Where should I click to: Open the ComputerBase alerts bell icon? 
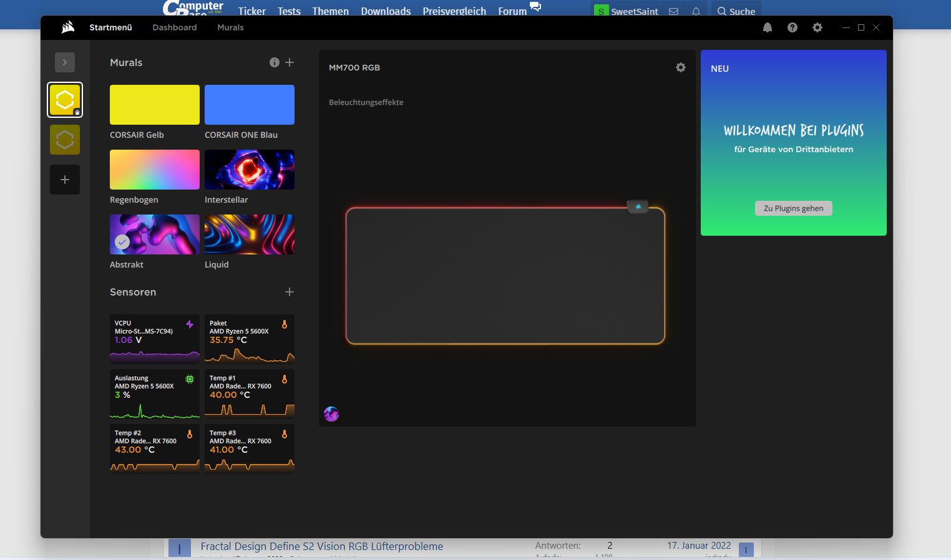(x=696, y=11)
